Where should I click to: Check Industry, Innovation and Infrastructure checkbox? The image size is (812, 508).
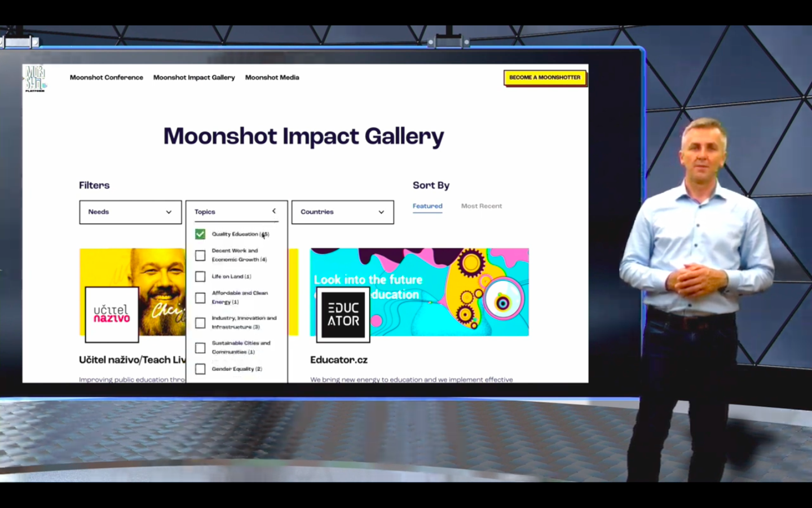[200, 323]
